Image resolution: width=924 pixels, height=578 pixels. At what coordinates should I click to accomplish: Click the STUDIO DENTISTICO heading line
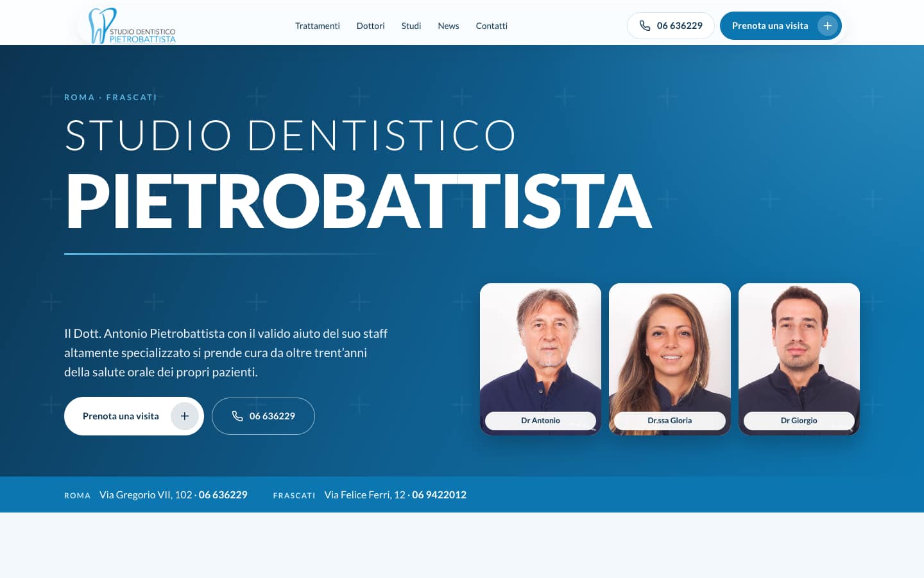[290, 135]
